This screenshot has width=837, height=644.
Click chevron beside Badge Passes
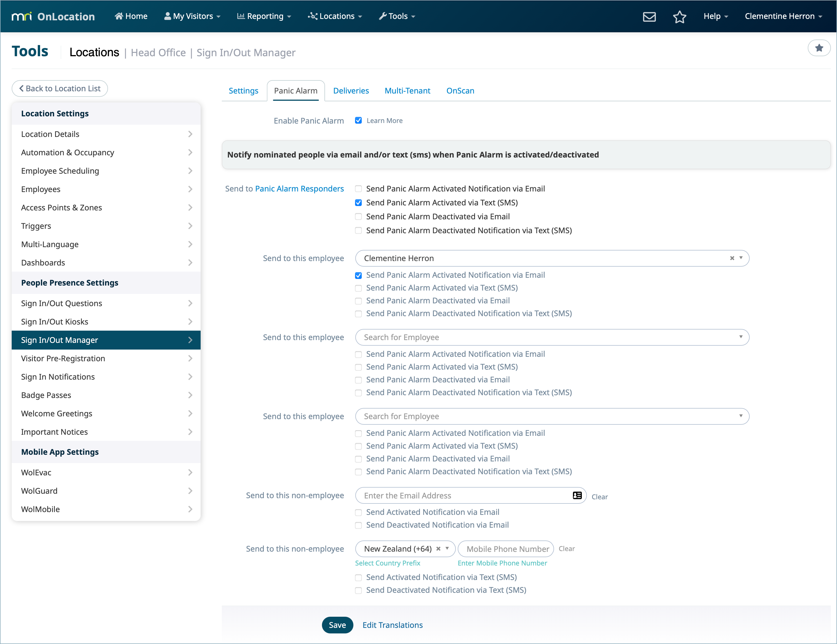point(190,395)
